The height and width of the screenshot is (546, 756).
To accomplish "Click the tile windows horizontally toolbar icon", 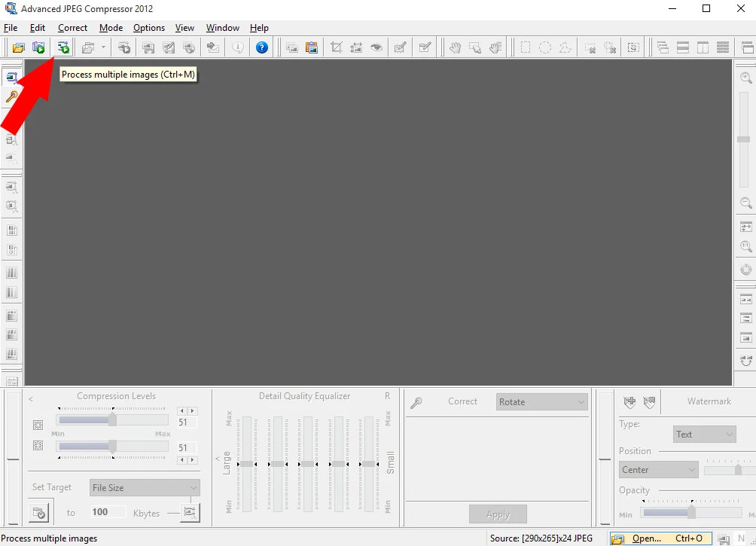I will coord(683,47).
